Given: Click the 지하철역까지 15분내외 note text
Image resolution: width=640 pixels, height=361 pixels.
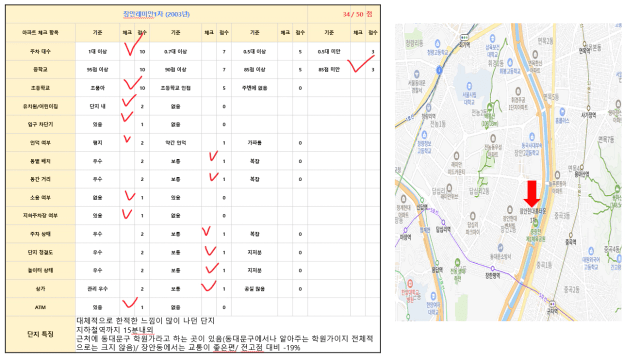Looking at the screenshot, I should [115, 329].
